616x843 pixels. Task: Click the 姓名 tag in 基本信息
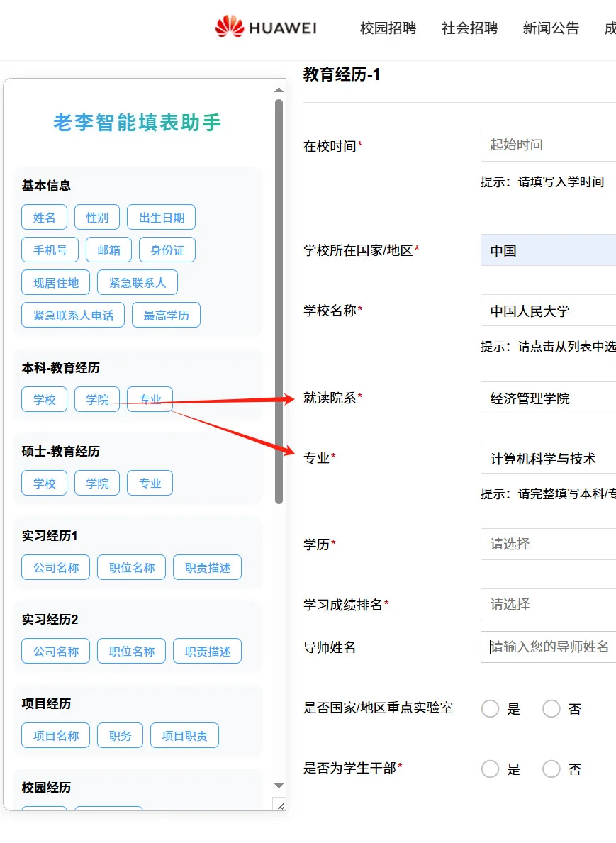coord(44,217)
